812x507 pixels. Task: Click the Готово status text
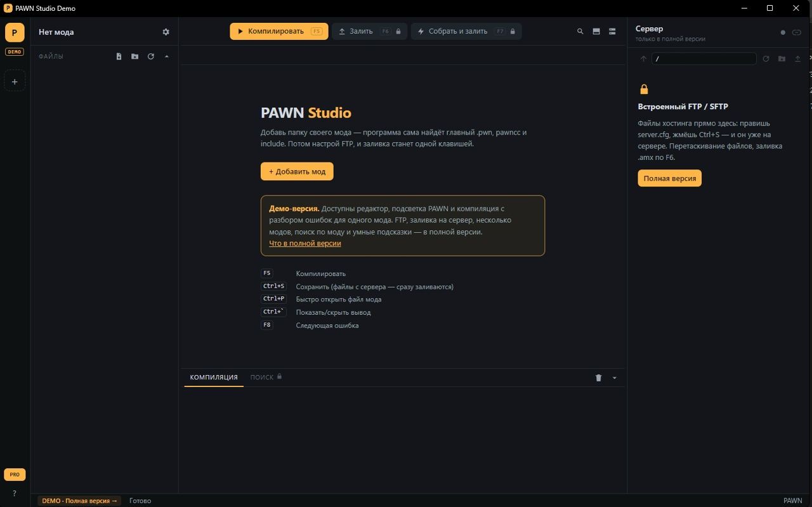pos(140,501)
